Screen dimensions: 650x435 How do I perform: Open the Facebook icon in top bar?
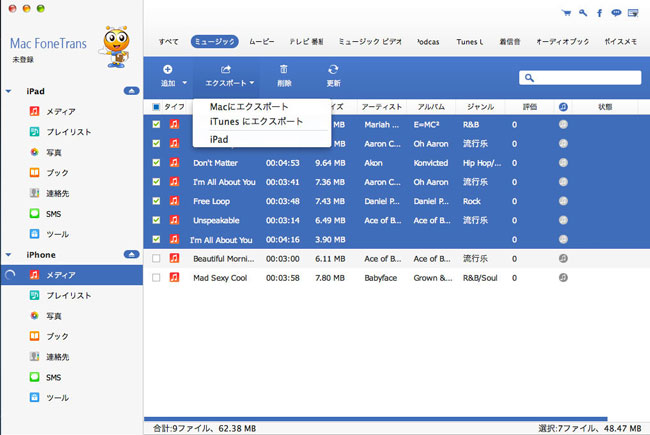click(x=599, y=13)
